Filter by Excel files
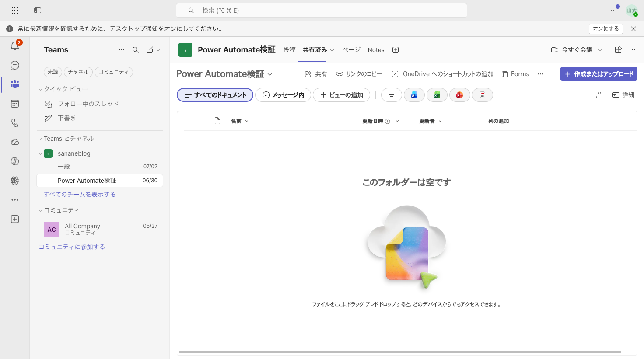Viewport: 644px width, 359px height. [437, 95]
